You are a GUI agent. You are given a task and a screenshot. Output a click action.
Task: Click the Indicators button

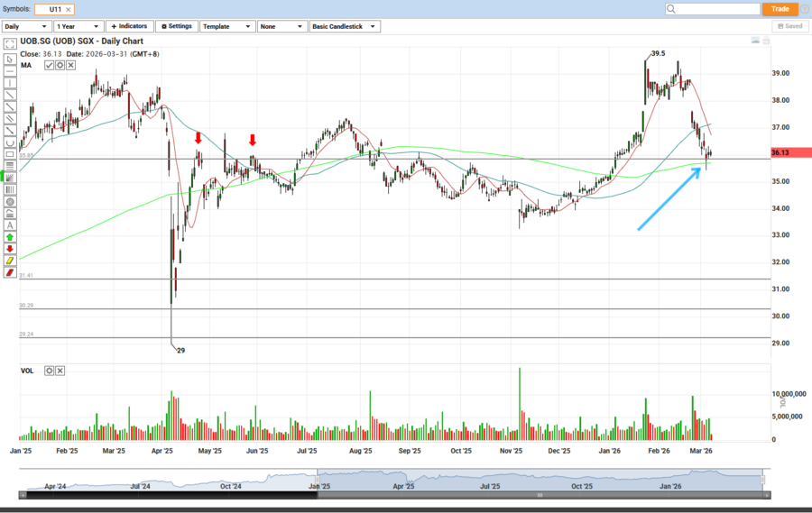pyautogui.click(x=129, y=26)
